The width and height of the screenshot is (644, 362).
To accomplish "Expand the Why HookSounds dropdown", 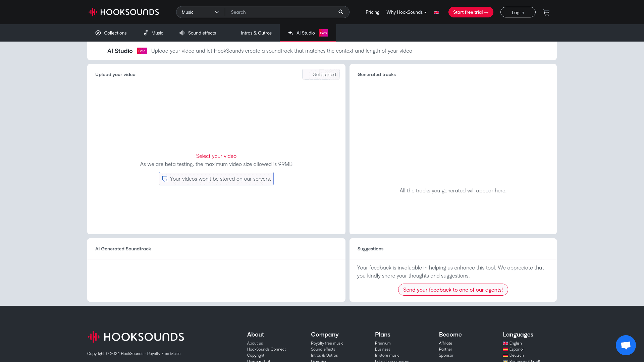I will pyautogui.click(x=406, y=12).
